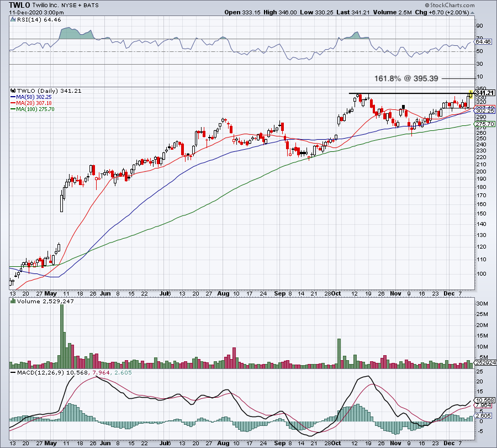Image resolution: width=497 pixels, height=448 pixels.
Task: Click the 10.568 MACD tag on right axis
Action: coord(485,400)
